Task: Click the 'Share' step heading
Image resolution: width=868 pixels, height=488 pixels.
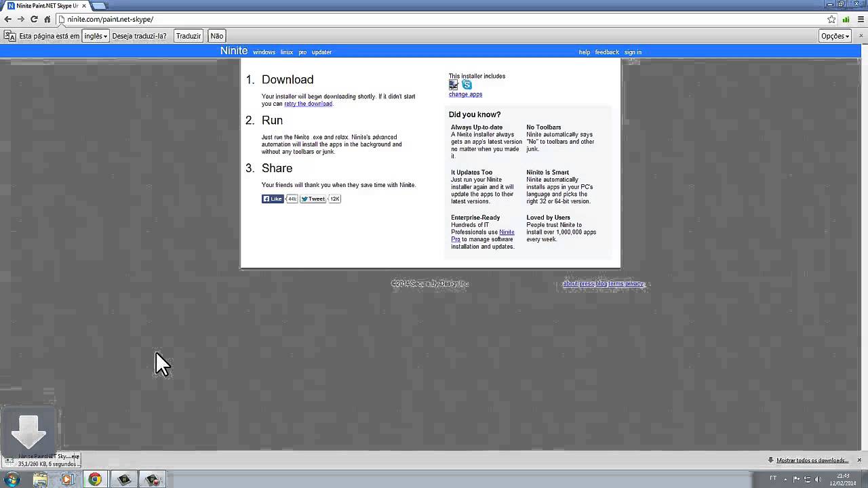Action: [277, 168]
